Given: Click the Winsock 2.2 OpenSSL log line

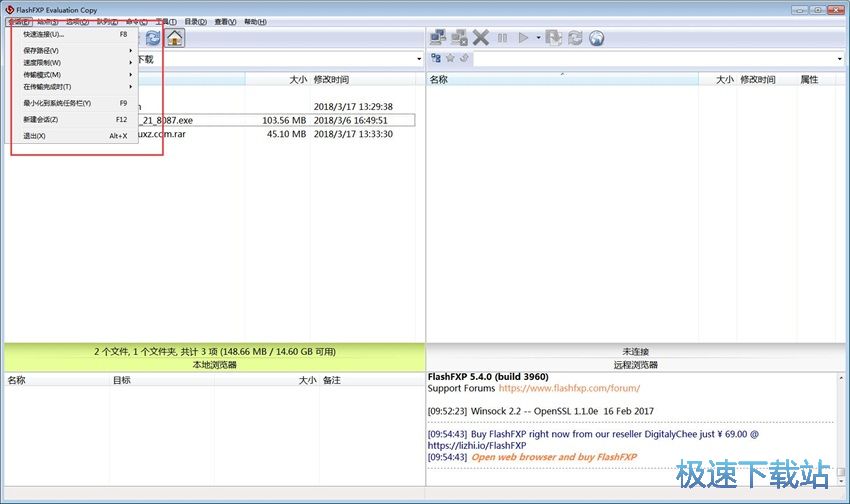Looking at the screenshot, I should point(540,411).
